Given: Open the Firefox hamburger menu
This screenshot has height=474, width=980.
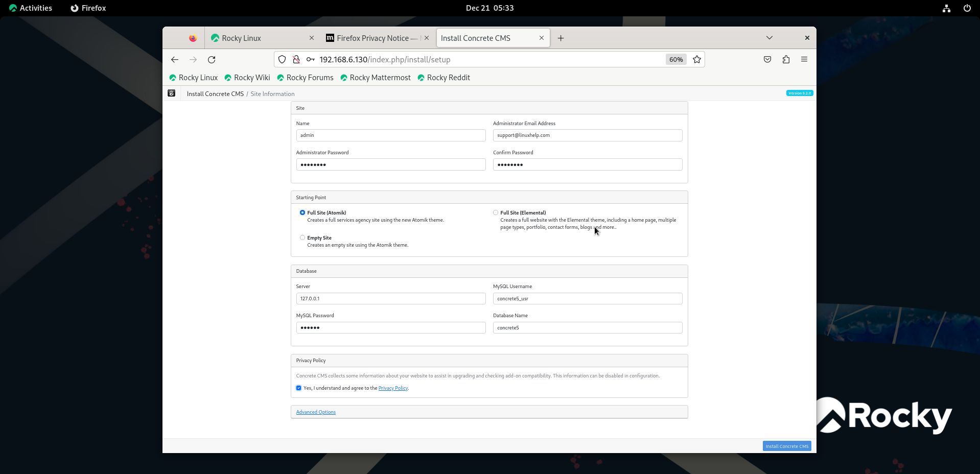Looking at the screenshot, I should pos(804,60).
